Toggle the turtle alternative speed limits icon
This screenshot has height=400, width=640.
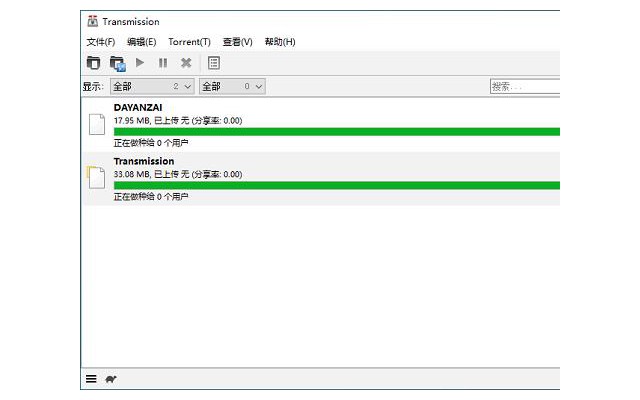coord(111,379)
